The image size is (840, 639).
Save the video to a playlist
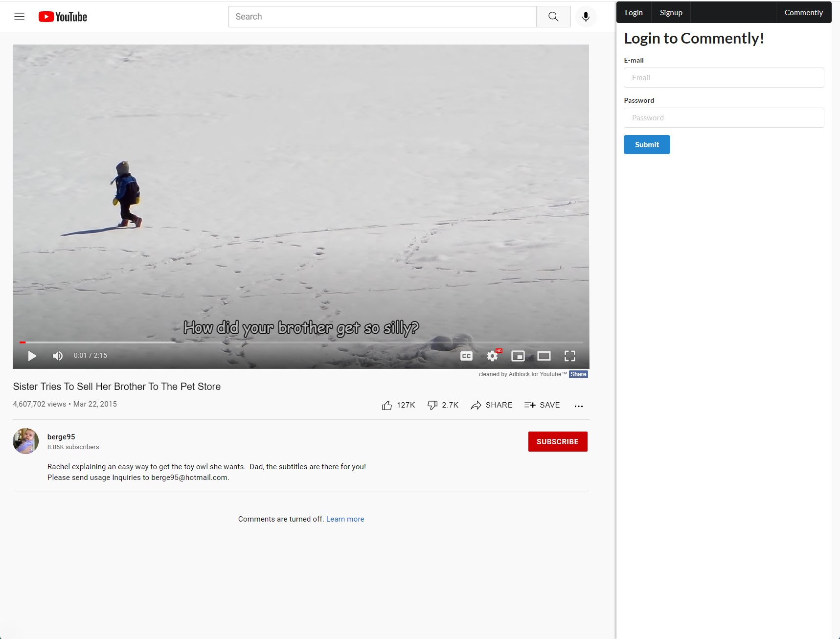542,405
